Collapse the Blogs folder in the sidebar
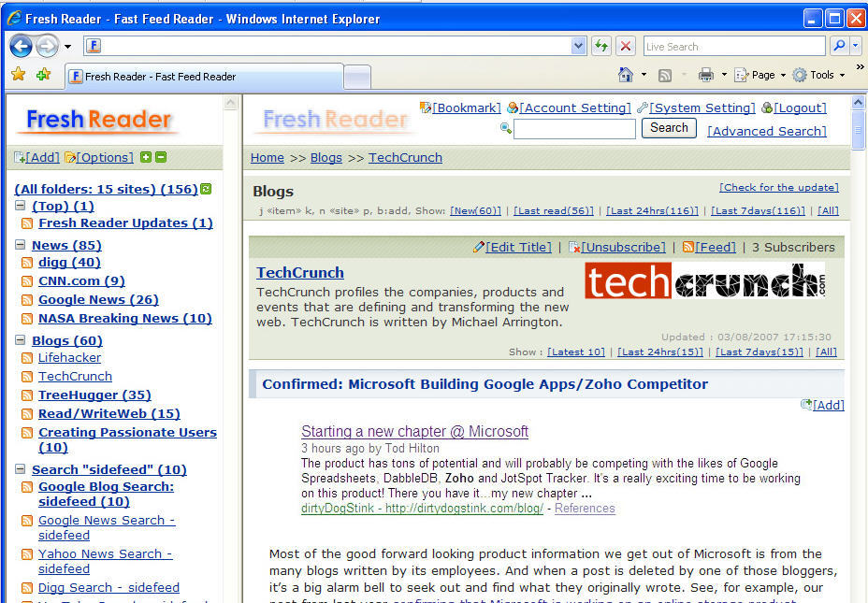868x603 pixels. (x=21, y=339)
